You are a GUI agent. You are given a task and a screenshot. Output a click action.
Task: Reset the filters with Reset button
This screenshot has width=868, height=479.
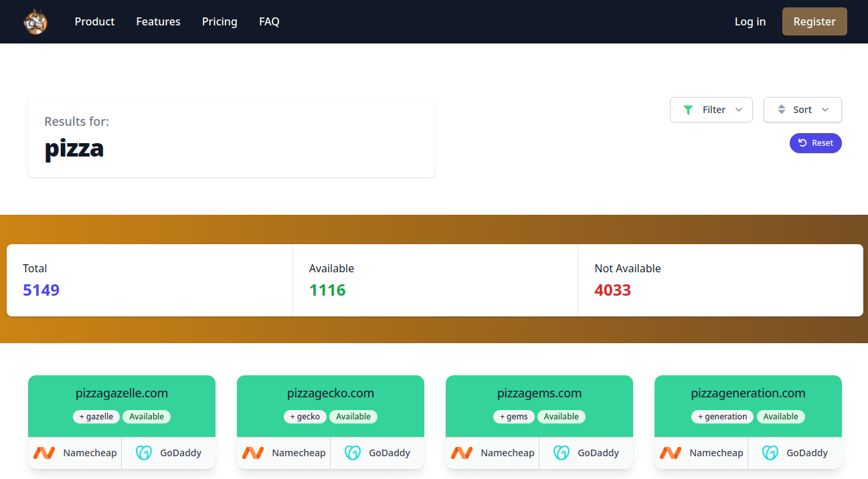coord(816,143)
